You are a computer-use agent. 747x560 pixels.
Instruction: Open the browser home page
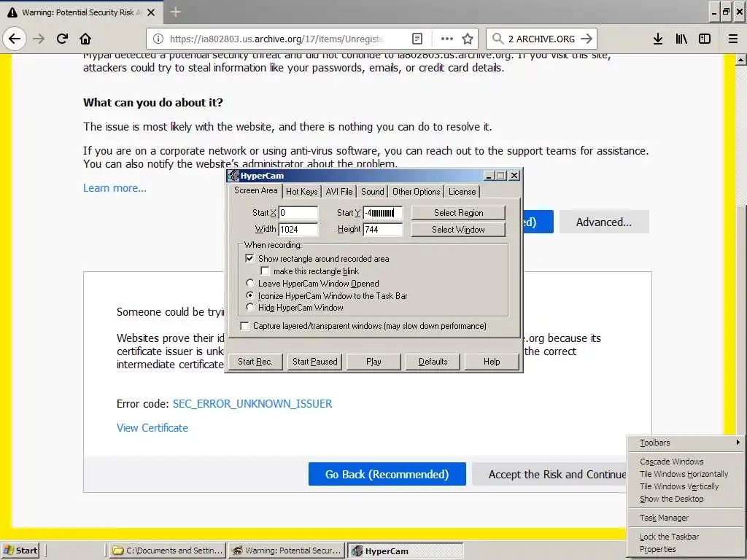[85, 39]
